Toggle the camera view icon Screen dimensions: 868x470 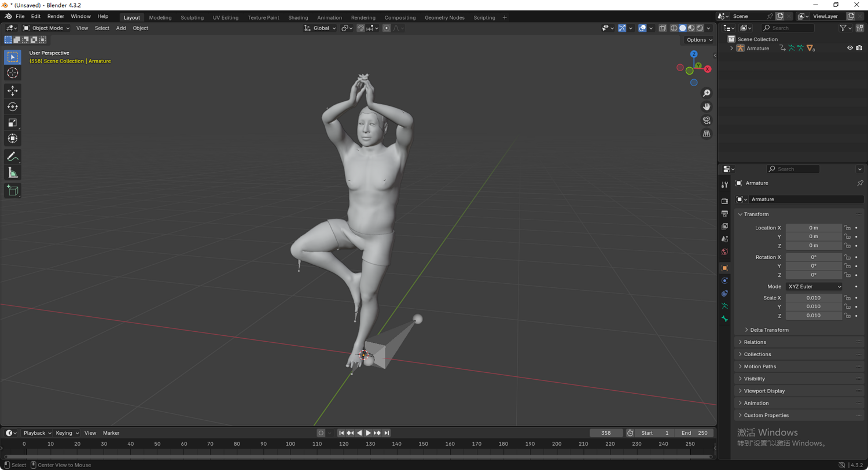[x=707, y=120]
